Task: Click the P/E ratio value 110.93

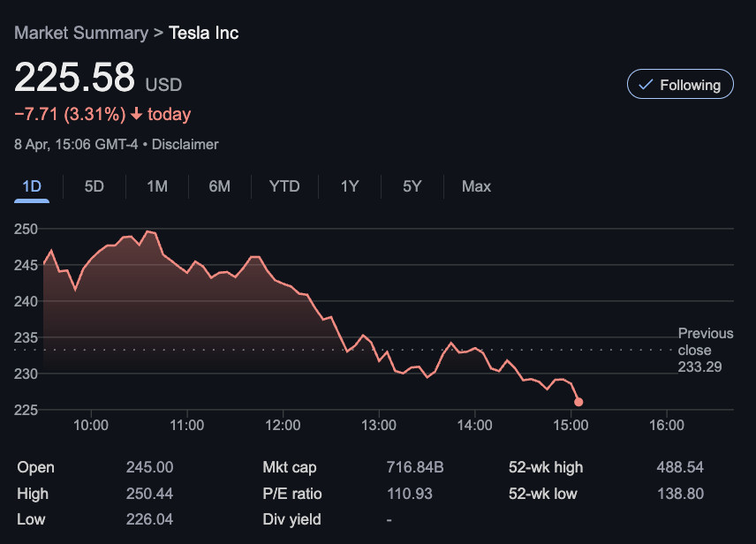Action: [410, 494]
